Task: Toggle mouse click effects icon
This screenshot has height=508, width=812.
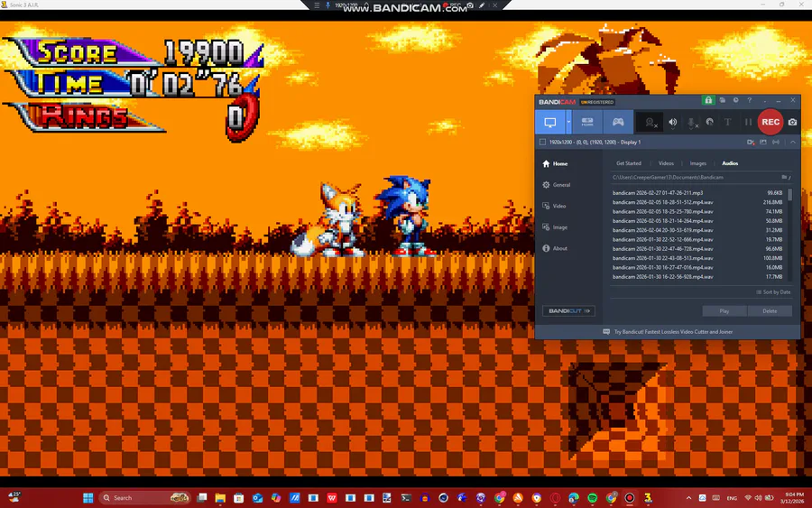Action: coord(709,122)
